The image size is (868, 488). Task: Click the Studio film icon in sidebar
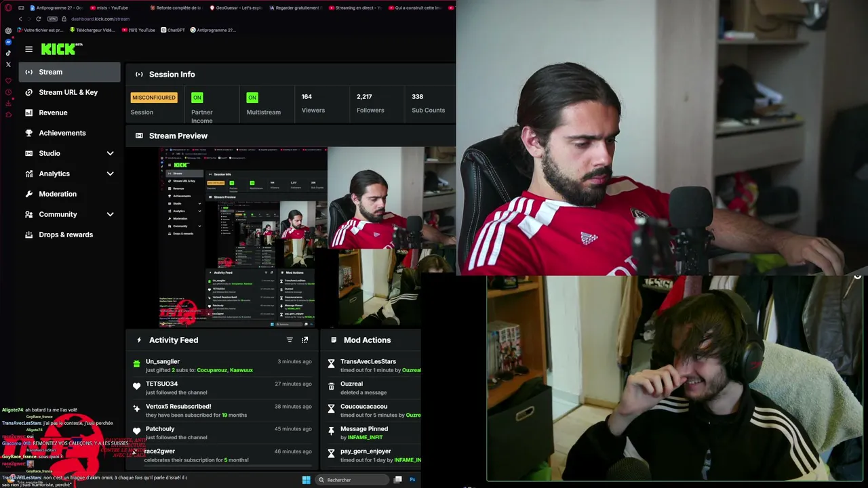tap(28, 153)
